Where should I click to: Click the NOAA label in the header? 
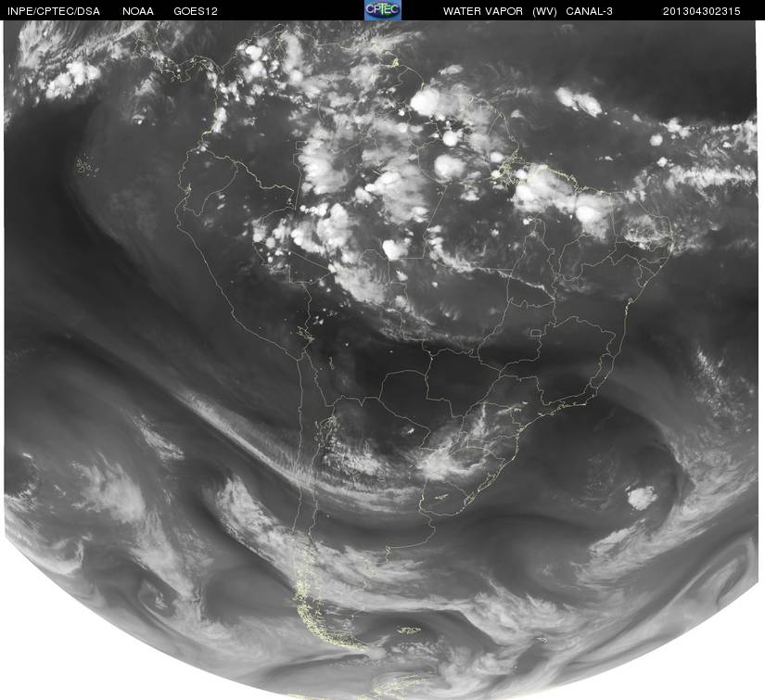tap(138, 11)
